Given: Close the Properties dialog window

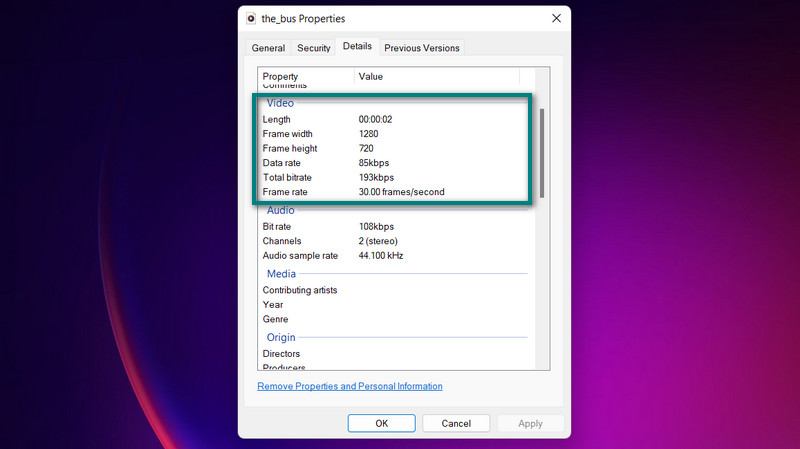Looking at the screenshot, I should coord(556,18).
